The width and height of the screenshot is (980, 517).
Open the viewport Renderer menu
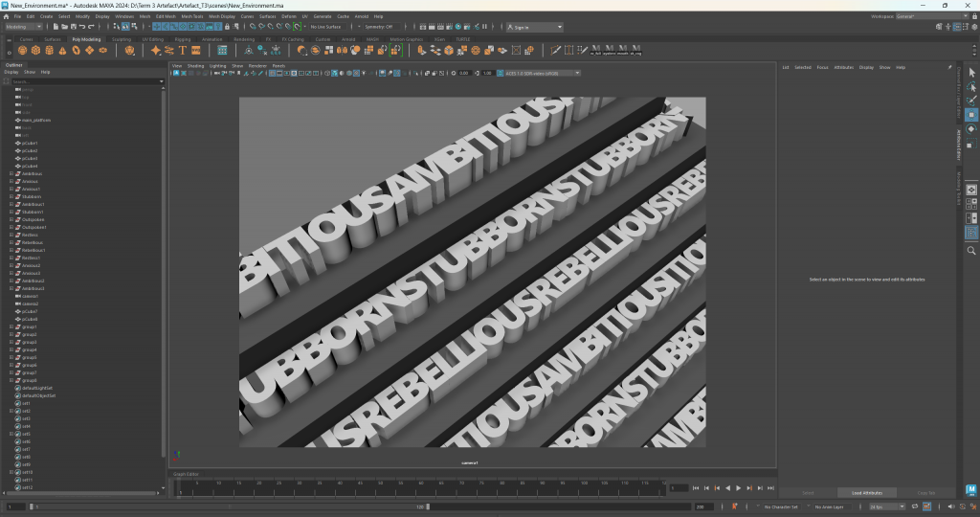coord(257,66)
